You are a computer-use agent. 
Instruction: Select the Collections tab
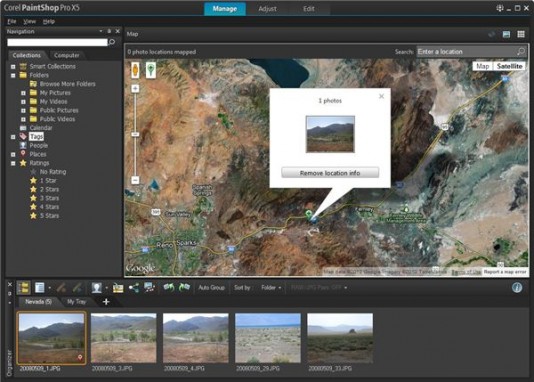point(27,55)
